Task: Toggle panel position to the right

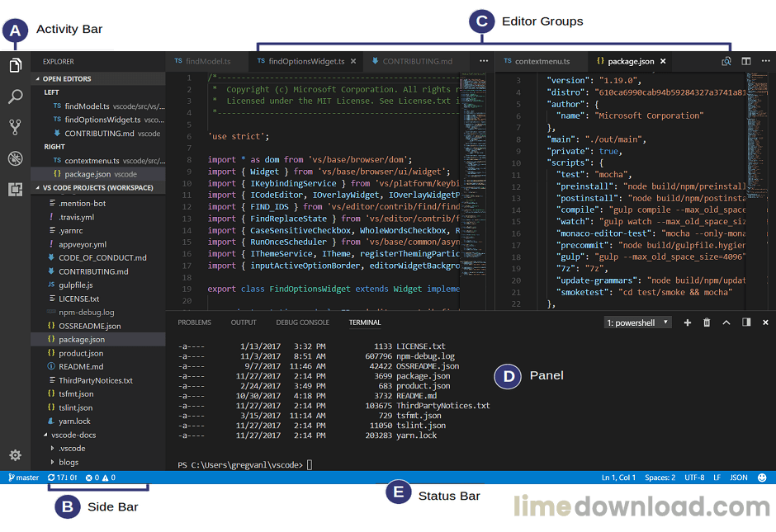Action: tap(746, 322)
